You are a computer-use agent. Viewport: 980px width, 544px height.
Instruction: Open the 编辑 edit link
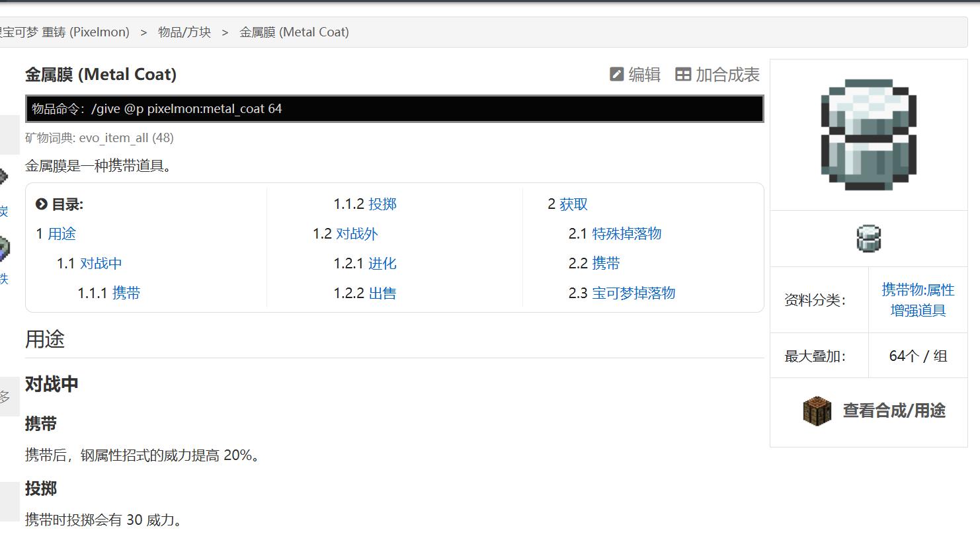[635, 75]
